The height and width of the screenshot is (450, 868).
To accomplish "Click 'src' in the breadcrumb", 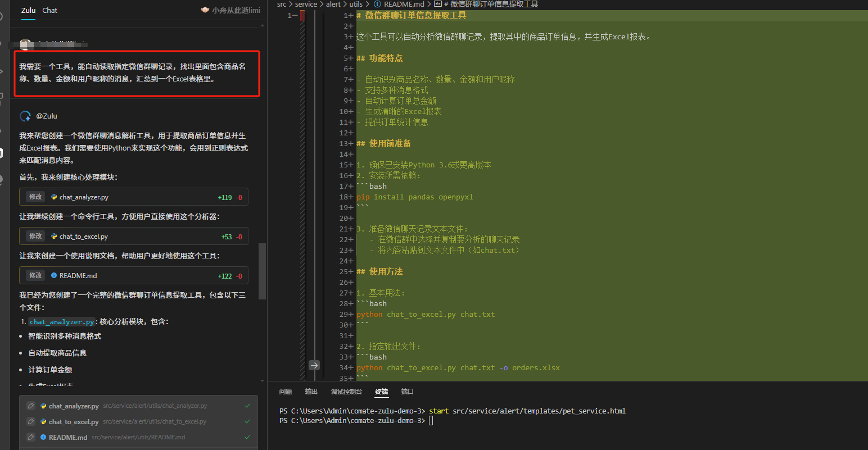I will point(282,4).
